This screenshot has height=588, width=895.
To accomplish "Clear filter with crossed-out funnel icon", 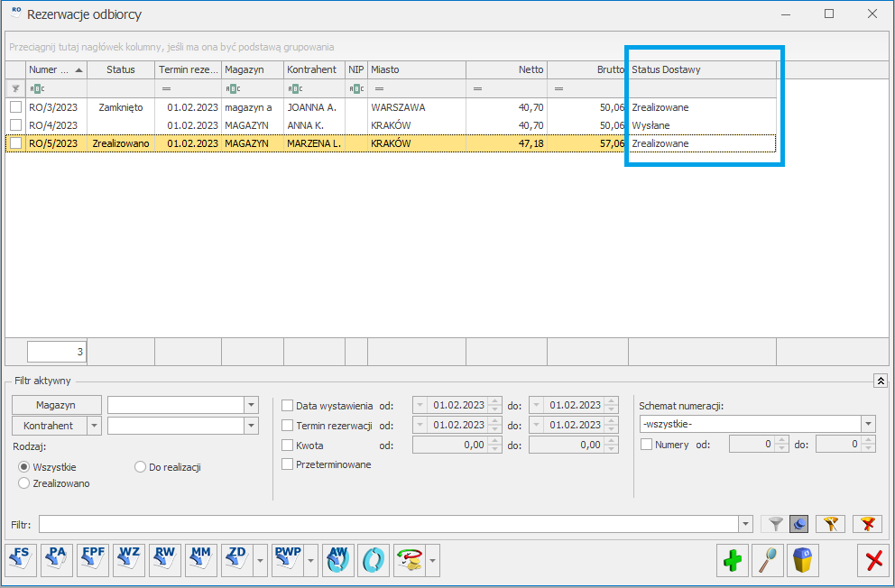I will click(868, 524).
